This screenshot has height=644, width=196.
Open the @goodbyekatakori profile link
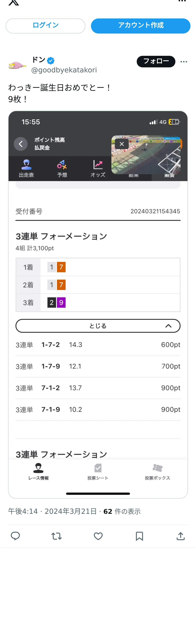coord(64,70)
